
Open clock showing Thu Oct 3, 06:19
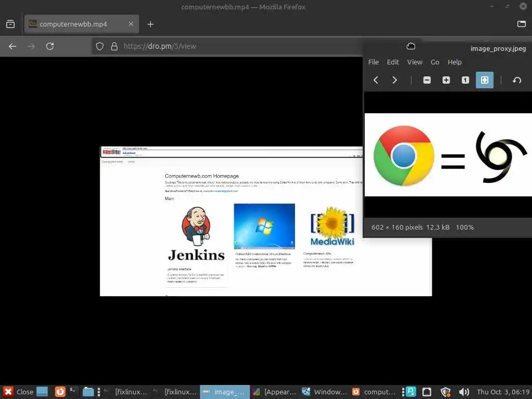pos(503,392)
